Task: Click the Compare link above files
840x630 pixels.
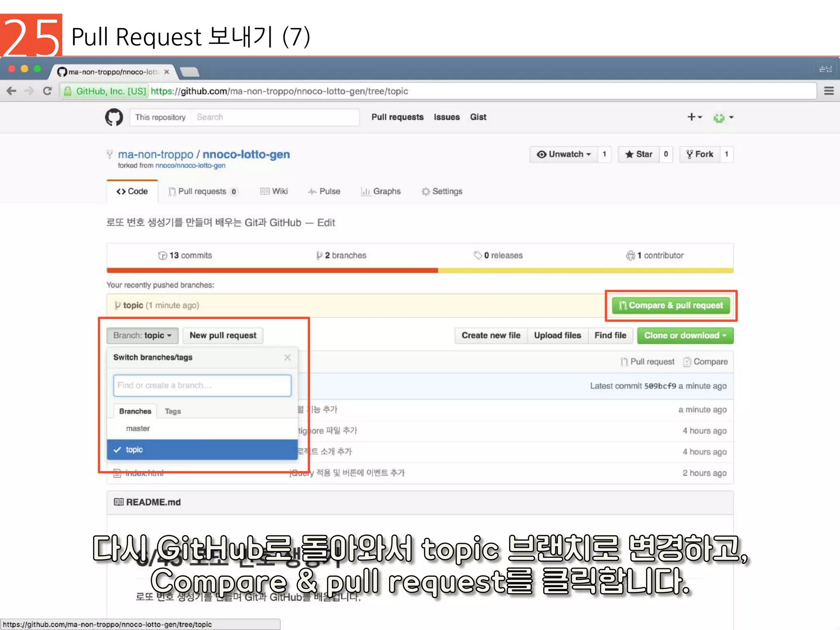Action: click(x=705, y=362)
